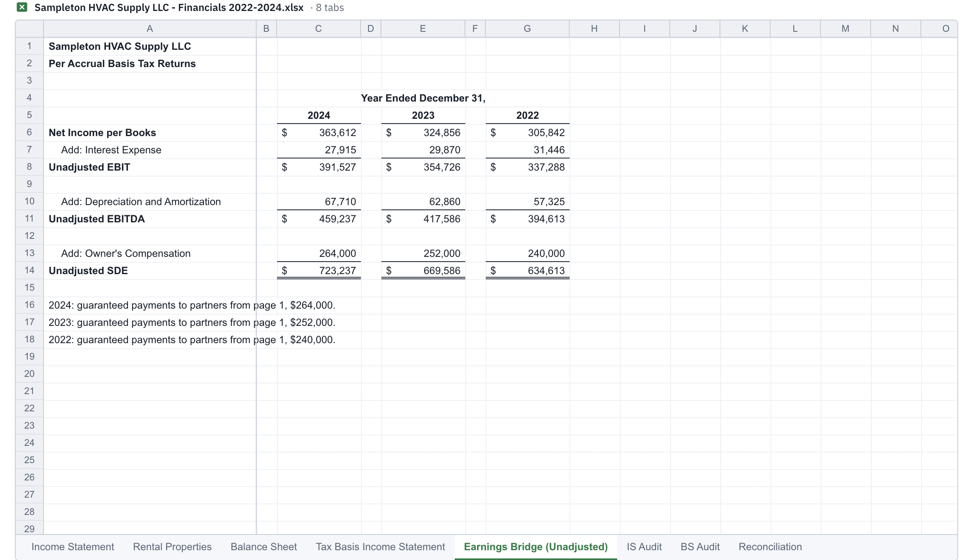
Task: Select the 337,288 EBIT value
Action: coord(527,167)
